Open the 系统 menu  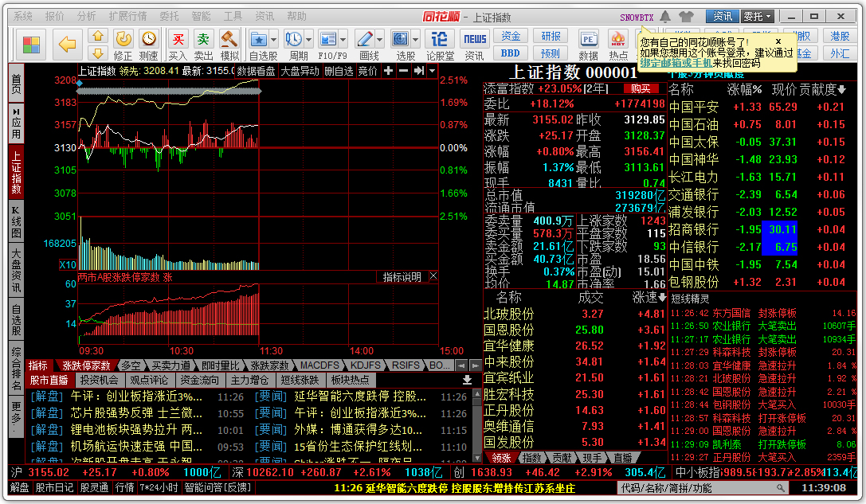point(23,17)
